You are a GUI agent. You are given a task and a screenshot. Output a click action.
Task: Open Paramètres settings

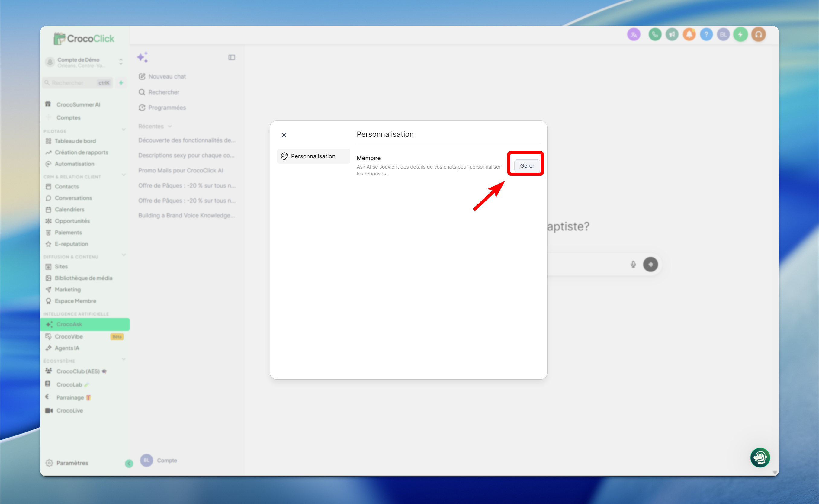(67, 463)
